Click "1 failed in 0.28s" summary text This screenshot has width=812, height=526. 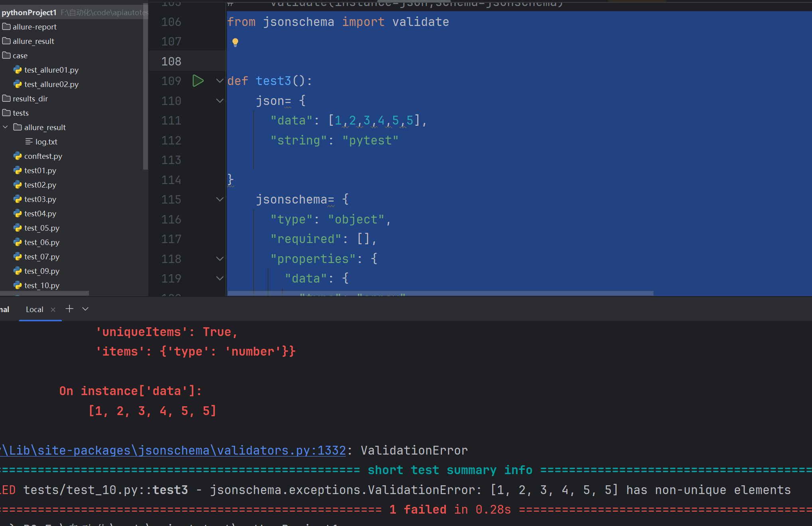coord(450,510)
